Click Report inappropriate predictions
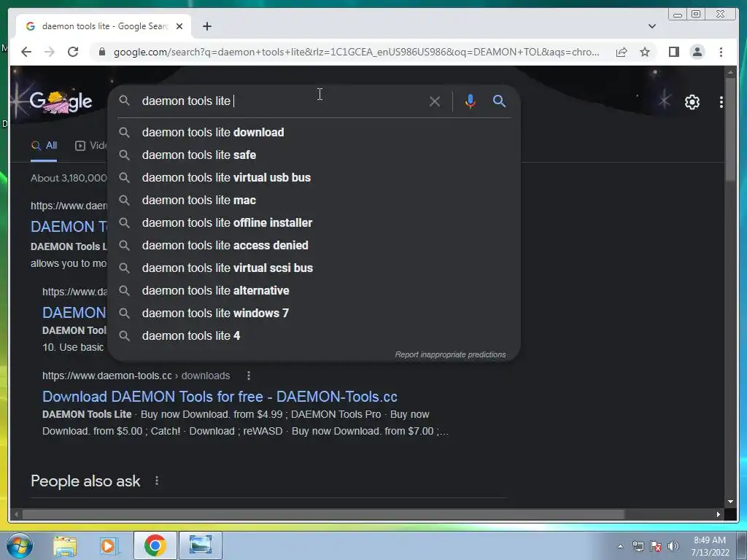Viewport: 747px width, 560px height. click(x=450, y=355)
